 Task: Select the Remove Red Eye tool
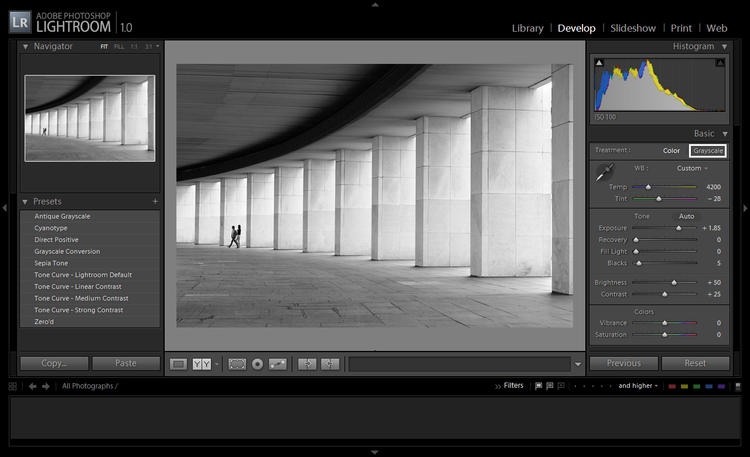(x=257, y=364)
